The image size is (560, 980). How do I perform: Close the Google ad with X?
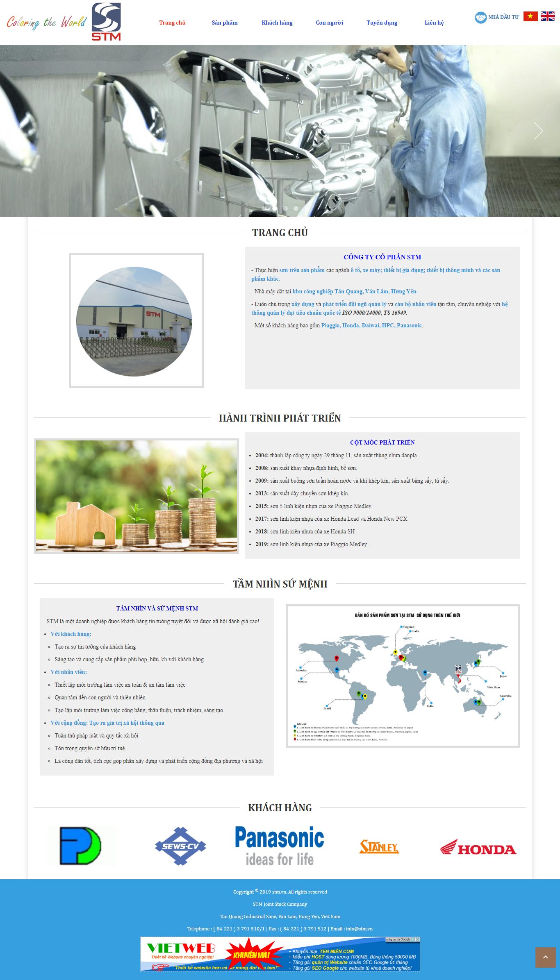[417, 939]
